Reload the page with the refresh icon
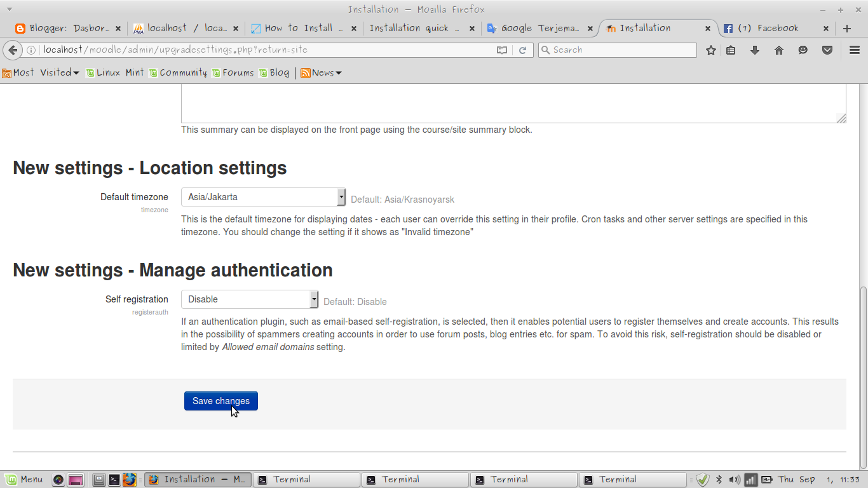Screen dimensions: 868x488 [x=523, y=50]
